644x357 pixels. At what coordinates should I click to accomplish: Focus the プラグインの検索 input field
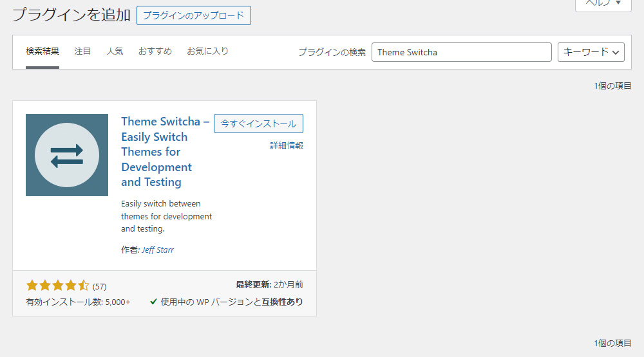pos(461,52)
